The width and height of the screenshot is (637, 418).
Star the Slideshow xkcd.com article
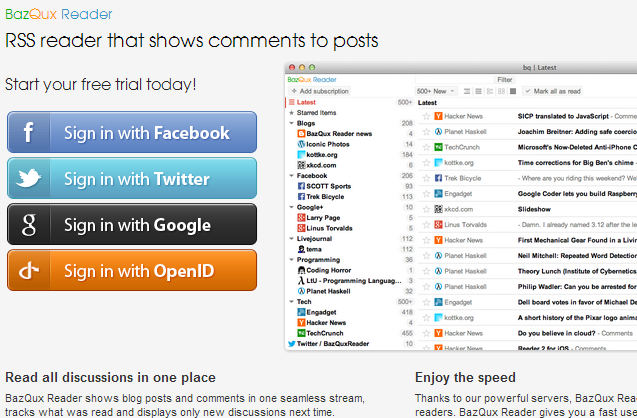[x=426, y=209]
